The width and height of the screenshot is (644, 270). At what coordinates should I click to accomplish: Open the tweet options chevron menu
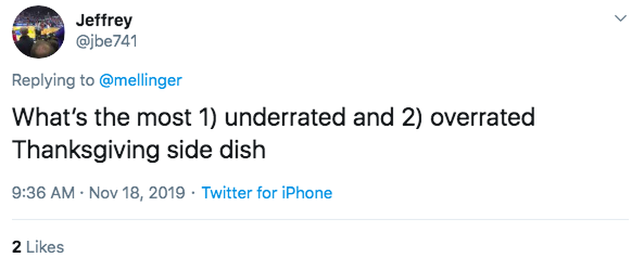point(620,19)
